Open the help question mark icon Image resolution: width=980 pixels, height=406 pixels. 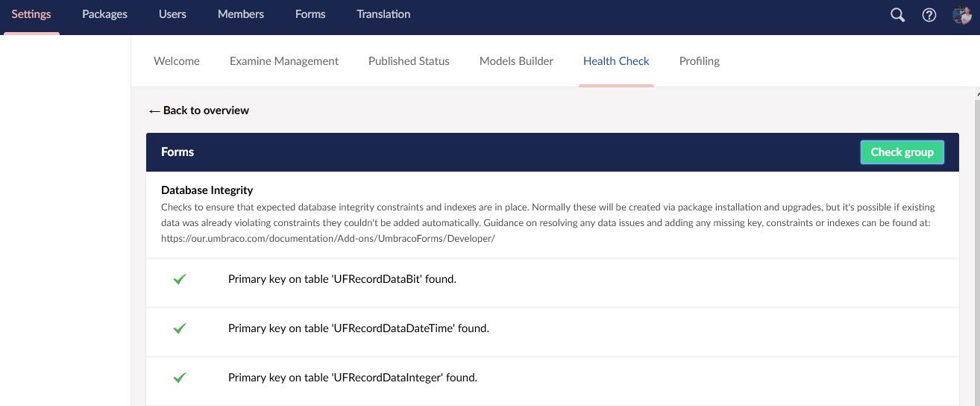pyautogui.click(x=929, y=15)
